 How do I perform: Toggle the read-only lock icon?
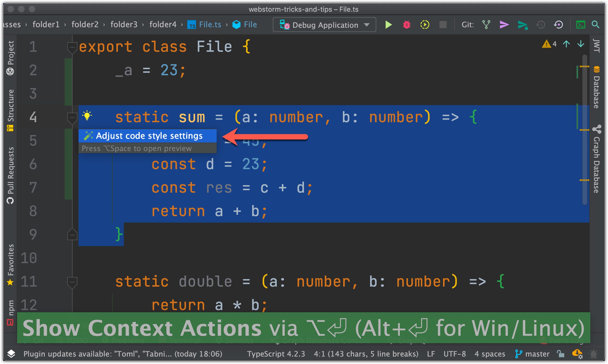tap(560, 354)
